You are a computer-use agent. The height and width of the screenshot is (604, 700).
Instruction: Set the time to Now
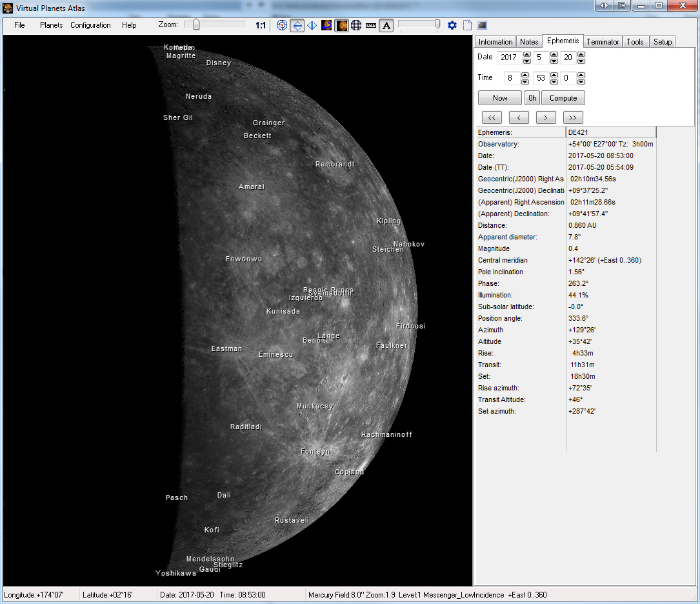(x=500, y=98)
